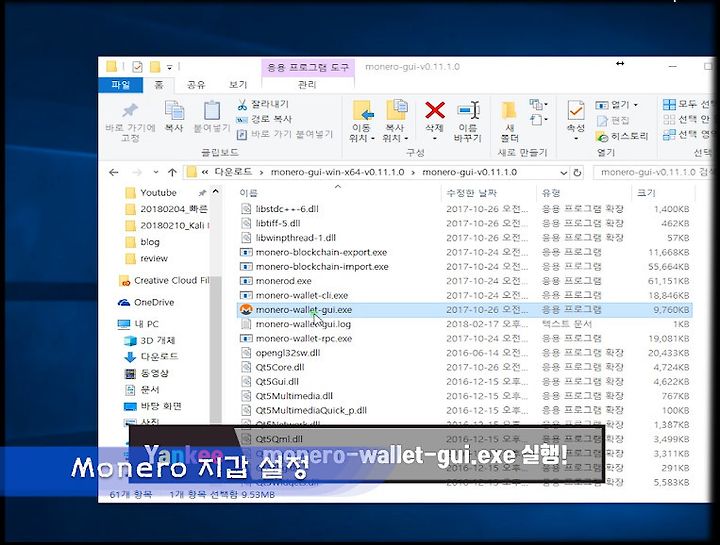The height and width of the screenshot is (545, 720).
Task: Open quick access toolbar customize dropdown
Action: (x=169, y=68)
